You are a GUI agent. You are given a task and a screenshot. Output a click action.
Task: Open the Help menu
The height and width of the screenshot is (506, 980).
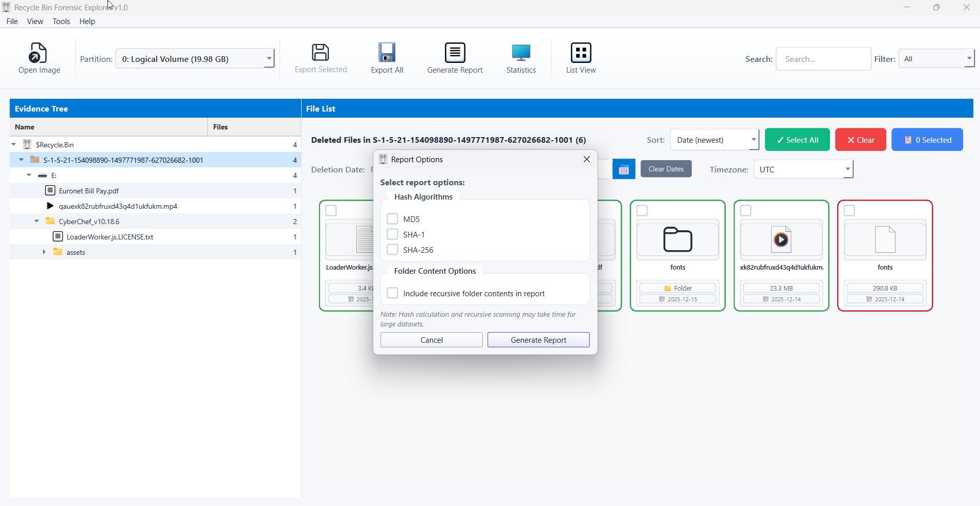(x=88, y=21)
